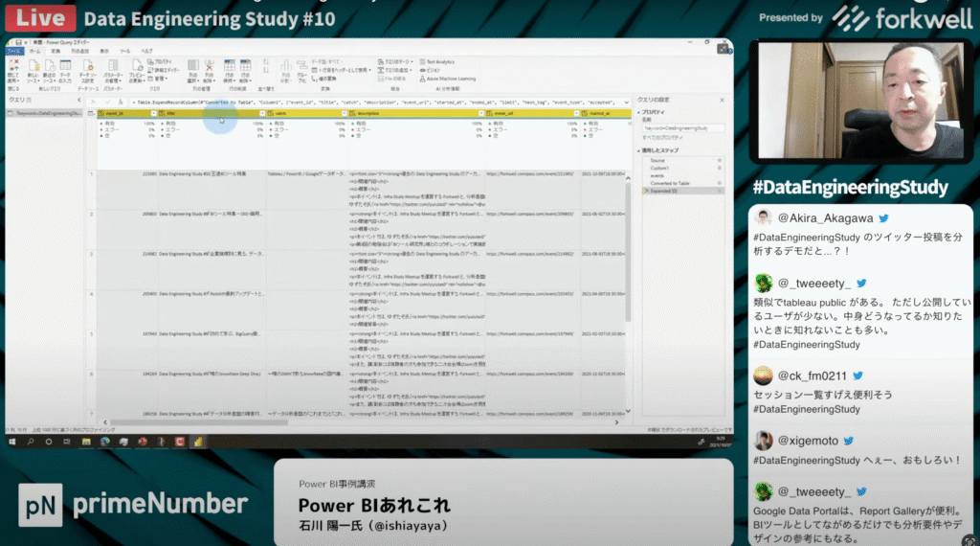The height and width of the screenshot is (546, 980).
Task: Click the New Source ribbon icon
Action: click(34, 68)
